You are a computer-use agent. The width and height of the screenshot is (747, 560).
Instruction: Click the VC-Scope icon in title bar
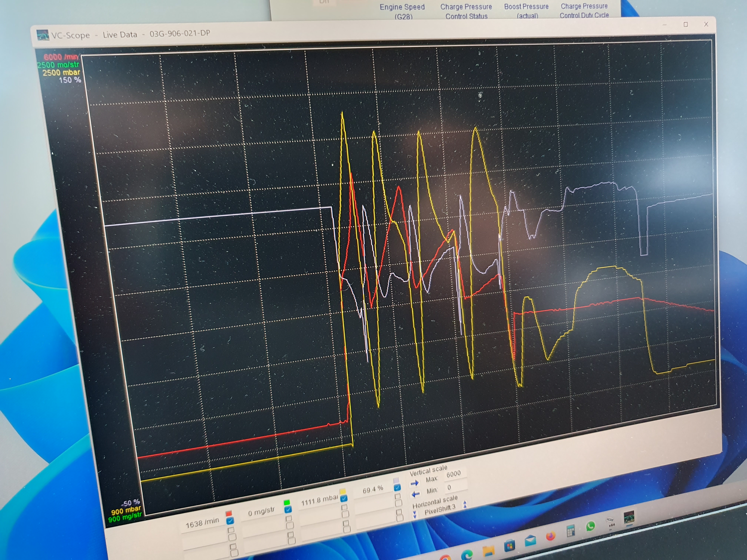tap(43, 35)
